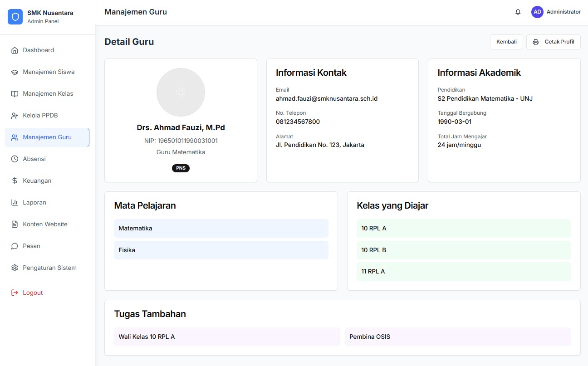Select the Matematika subject row

[221, 229]
